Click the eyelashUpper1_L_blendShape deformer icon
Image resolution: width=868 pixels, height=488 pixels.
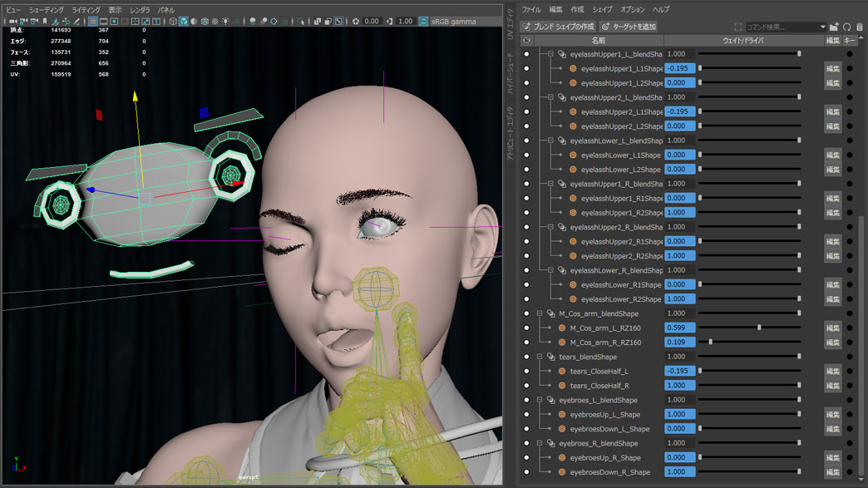tap(562, 54)
